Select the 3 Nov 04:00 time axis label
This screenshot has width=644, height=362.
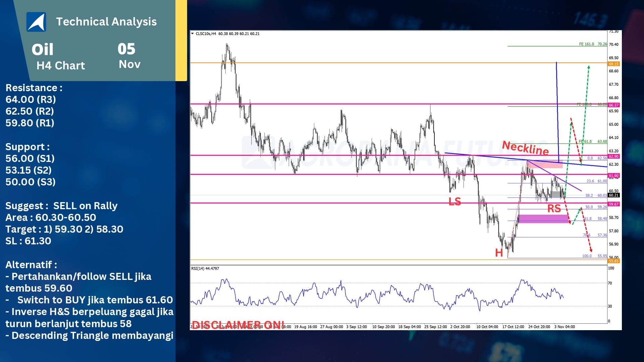click(565, 326)
